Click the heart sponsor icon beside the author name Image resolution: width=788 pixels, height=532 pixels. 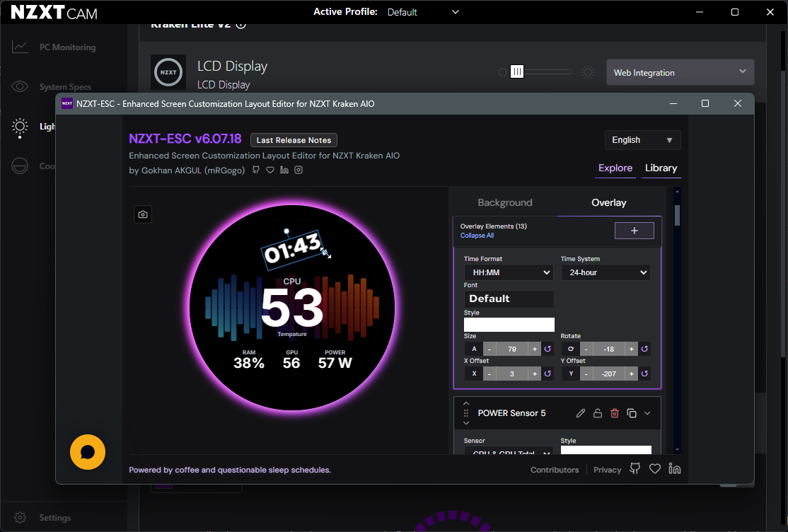point(270,170)
